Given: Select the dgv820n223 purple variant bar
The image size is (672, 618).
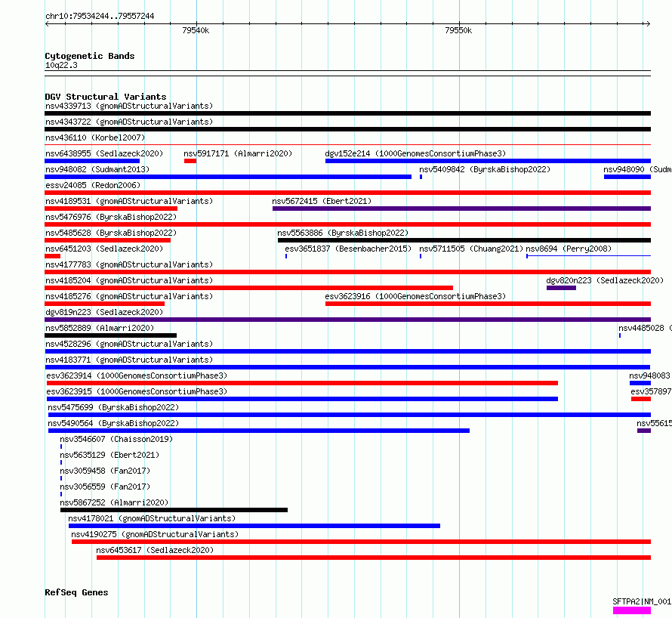Looking at the screenshot, I should pos(561,288).
